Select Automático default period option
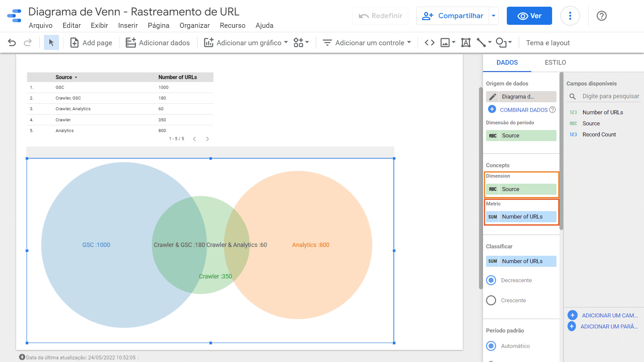The image size is (644, 362). point(491,346)
